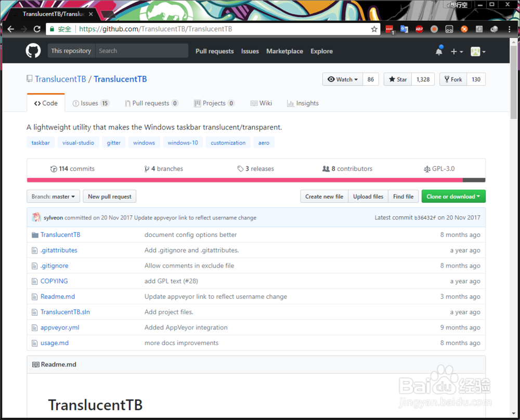520x420 pixels.
Task: View 4 branches list
Action: (x=163, y=169)
